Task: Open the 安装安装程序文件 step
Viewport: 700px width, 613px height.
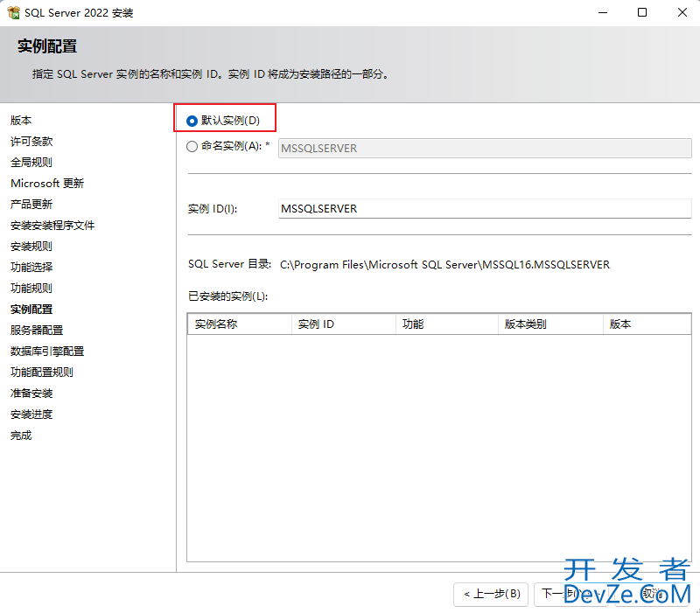Action: point(52,226)
